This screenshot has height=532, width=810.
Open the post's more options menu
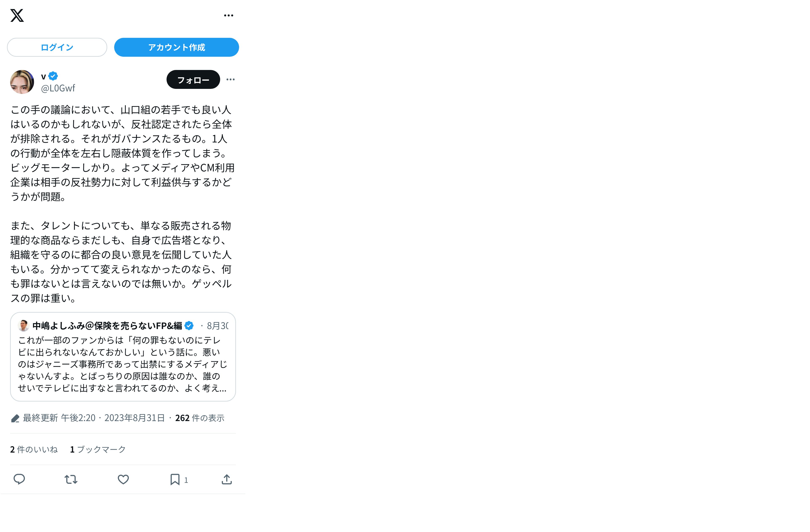coord(230,80)
